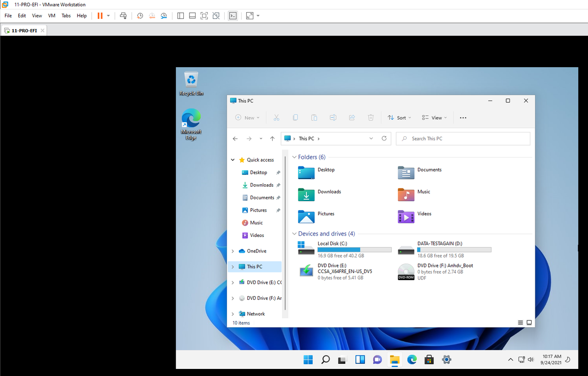588x376 pixels.
Task: Click the Search This PC field
Action: pyautogui.click(x=463, y=139)
